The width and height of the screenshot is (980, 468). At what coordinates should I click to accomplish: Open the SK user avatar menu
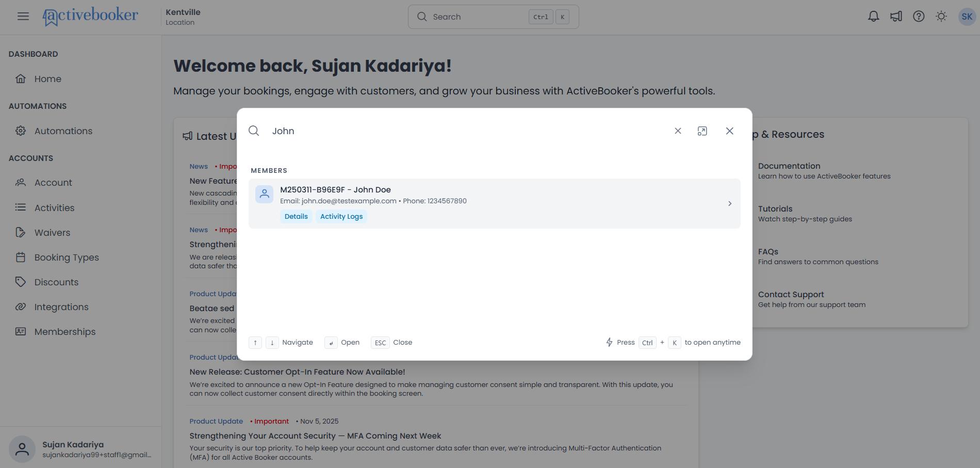pyautogui.click(x=967, y=17)
